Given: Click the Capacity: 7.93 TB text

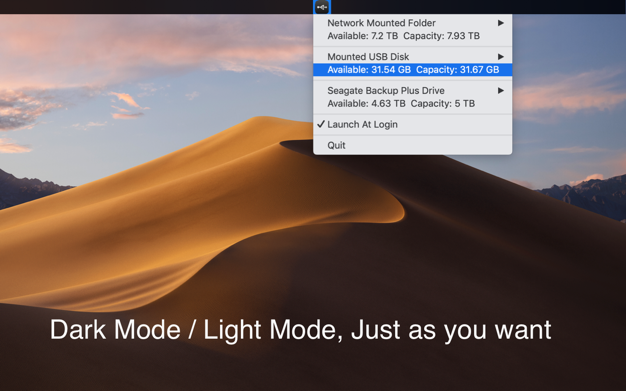Looking at the screenshot, I should coord(442,36).
